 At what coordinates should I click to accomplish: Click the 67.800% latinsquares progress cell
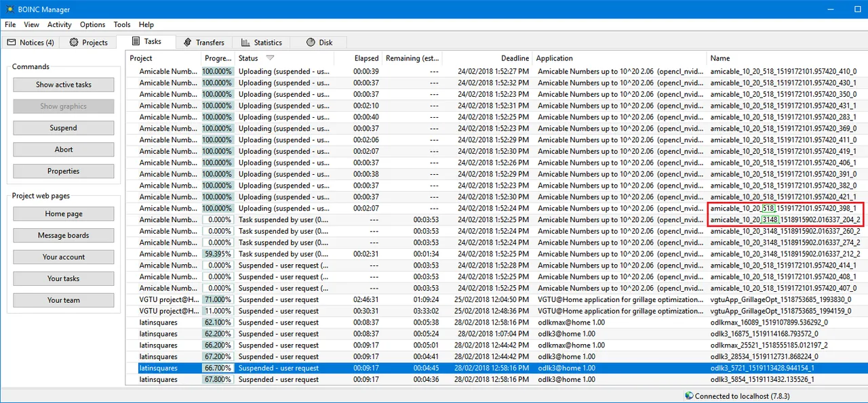coord(218,379)
